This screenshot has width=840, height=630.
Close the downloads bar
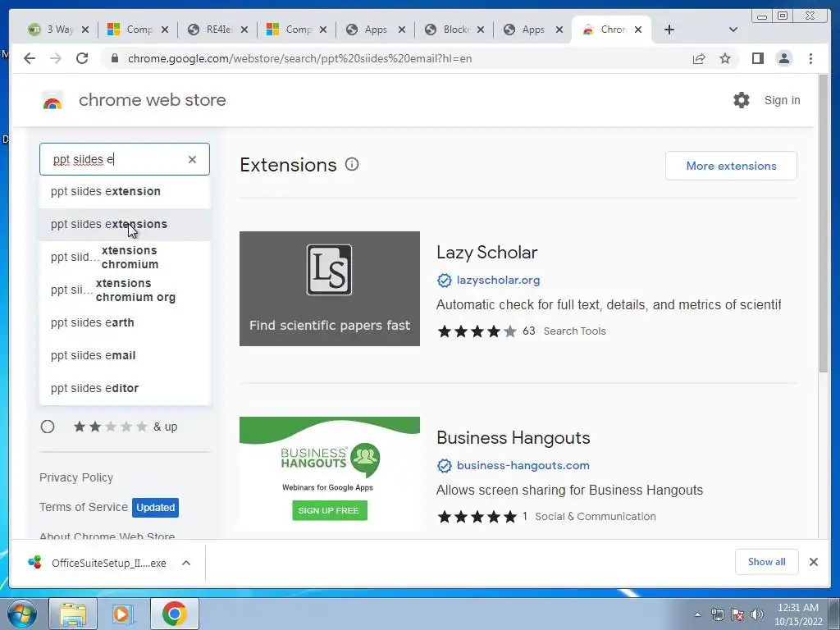[x=814, y=562]
